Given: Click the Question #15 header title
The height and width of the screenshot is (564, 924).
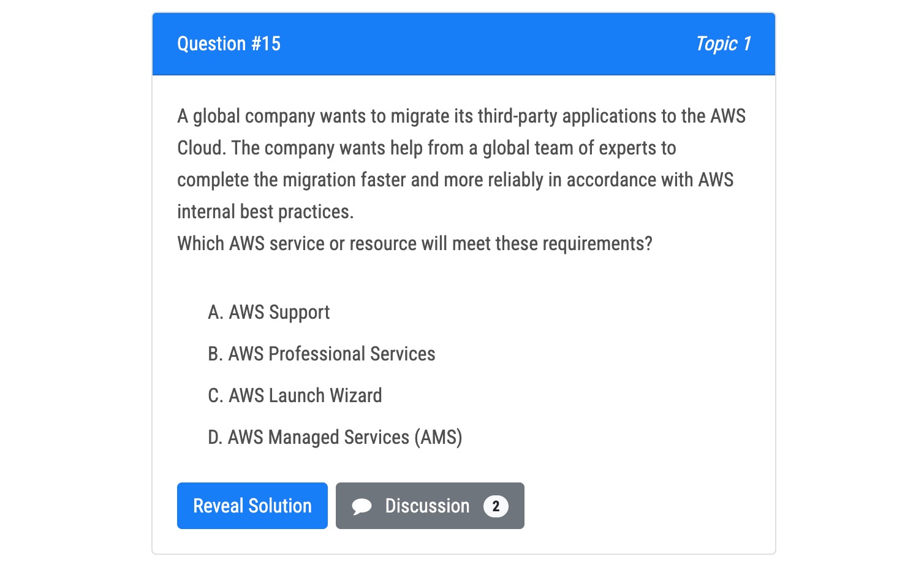Looking at the screenshot, I should (x=229, y=44).
